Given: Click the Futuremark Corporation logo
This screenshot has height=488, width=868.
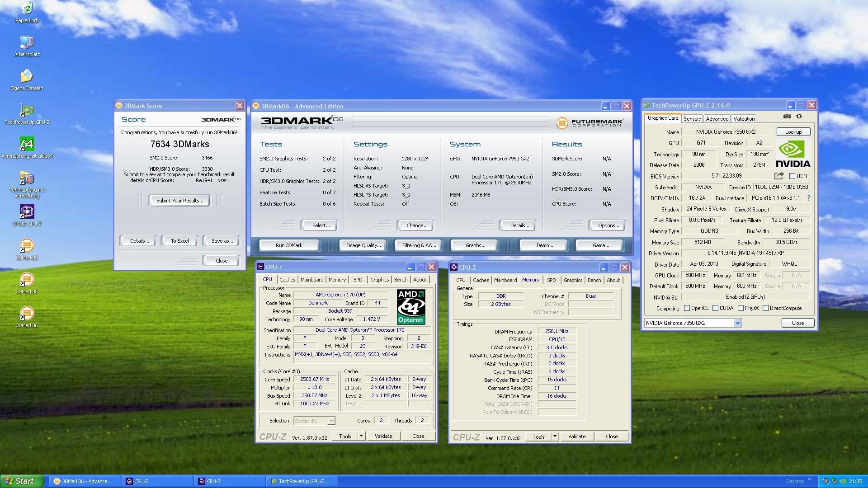Looking at the screenshot, I should [590, 122].
